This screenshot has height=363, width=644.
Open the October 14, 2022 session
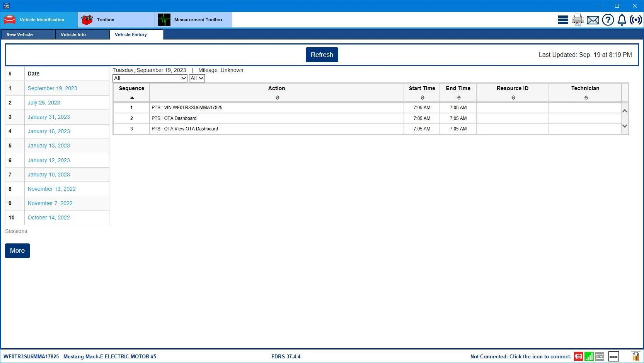click(49, 217)
